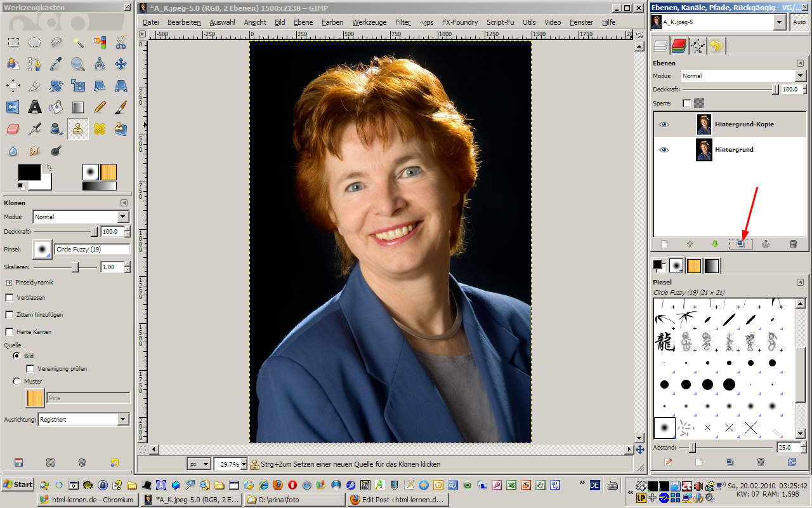Open the zoom percentage 29,7% dropdown
Viewport: 812px width, 508px height.
pyautogui.click(x=231, y=464)
